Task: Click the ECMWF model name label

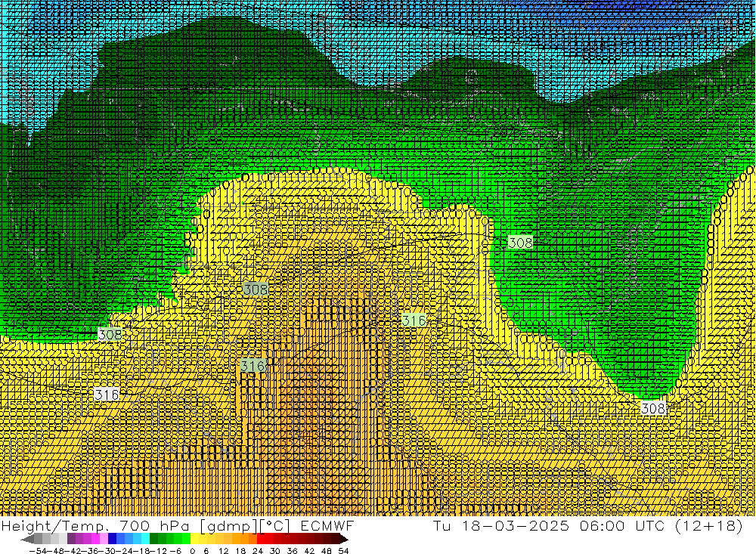Action: [327, 525]
